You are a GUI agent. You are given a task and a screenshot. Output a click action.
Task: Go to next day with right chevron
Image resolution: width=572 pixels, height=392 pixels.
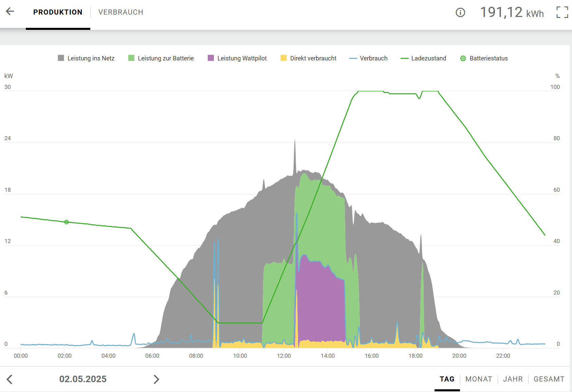pos(156,379)
